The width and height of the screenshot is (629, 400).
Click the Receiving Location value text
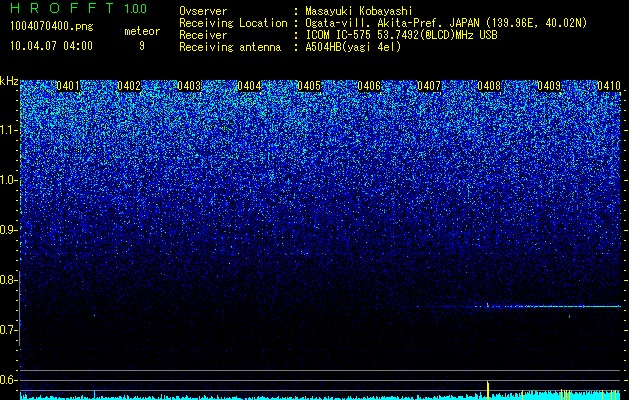point(446,23)
